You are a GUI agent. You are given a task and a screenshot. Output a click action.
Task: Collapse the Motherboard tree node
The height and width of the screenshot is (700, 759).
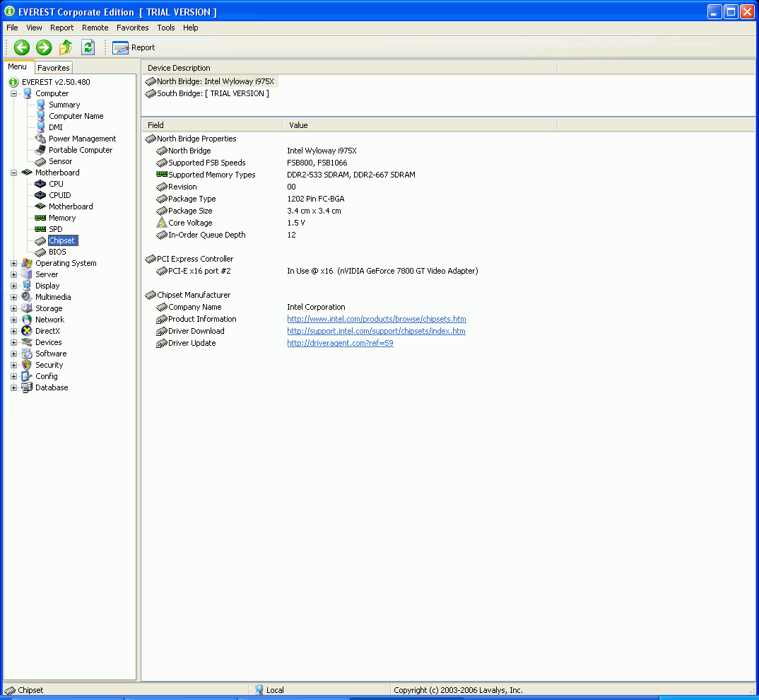click(x=13, y=173)
